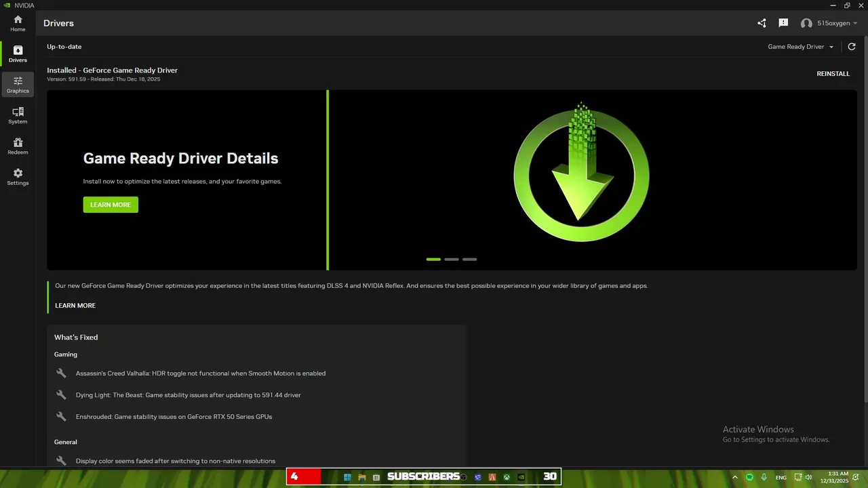868x488 pixels.
Task: Open the Xbox app taskbar icon
Action: coord(507,477)
